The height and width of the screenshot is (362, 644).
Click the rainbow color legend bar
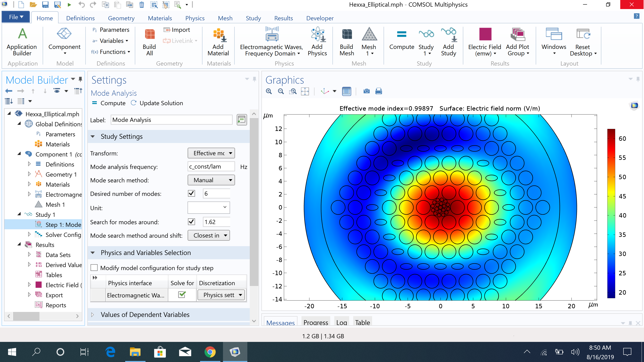(x=611, y=214)
